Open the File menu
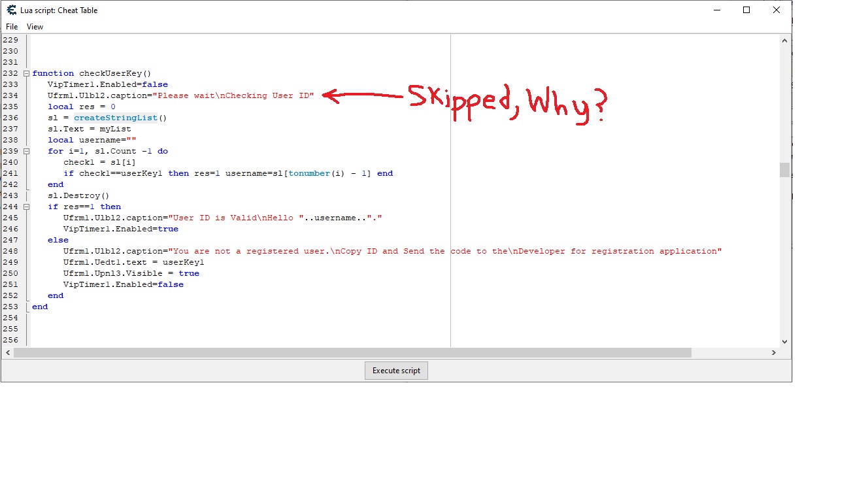 (12, 27)
